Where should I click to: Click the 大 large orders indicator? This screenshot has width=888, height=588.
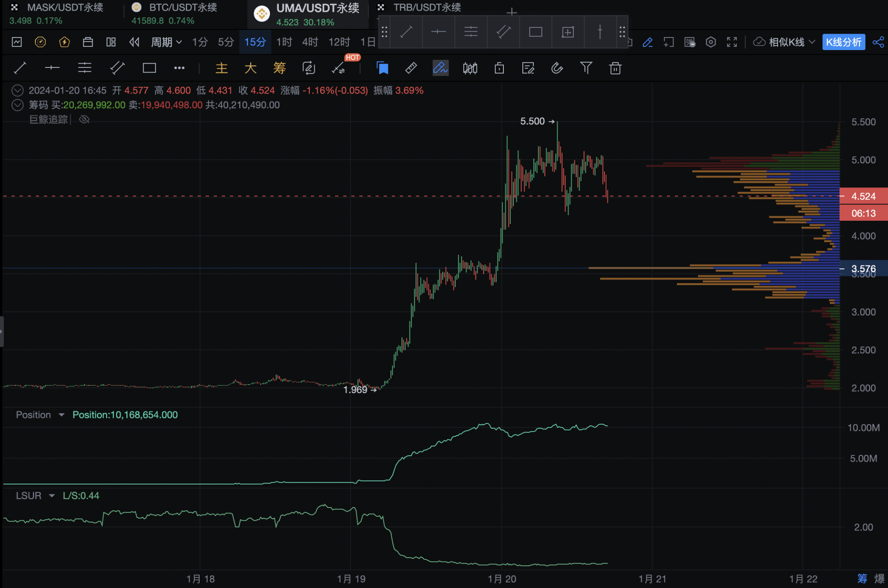(251, 68)
